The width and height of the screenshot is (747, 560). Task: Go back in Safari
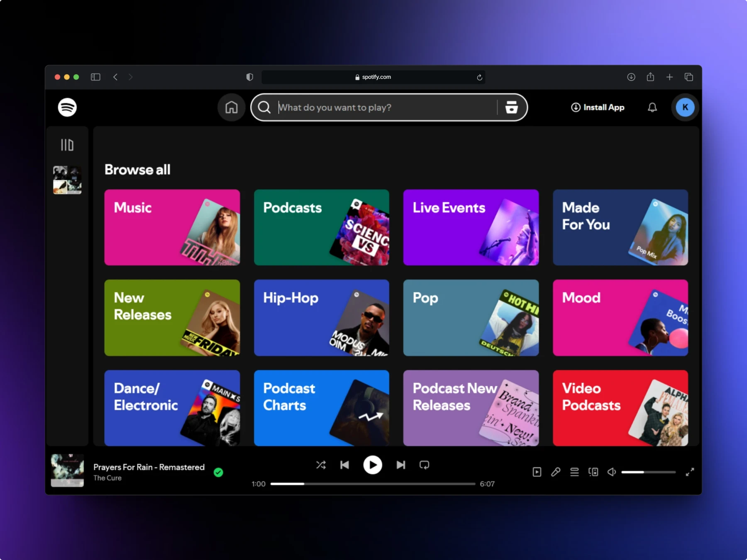pos(115,77)
